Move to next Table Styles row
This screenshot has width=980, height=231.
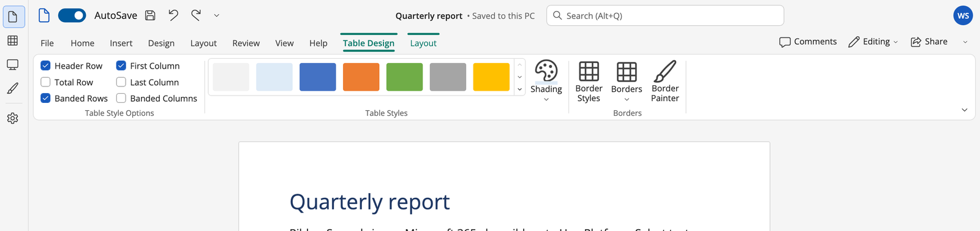(x=520, y=77)
